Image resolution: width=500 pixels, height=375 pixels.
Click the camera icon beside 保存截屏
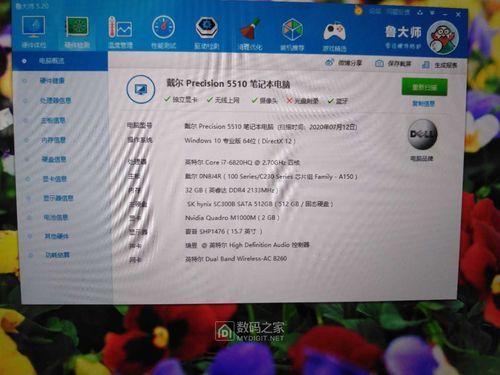(379, 63)
